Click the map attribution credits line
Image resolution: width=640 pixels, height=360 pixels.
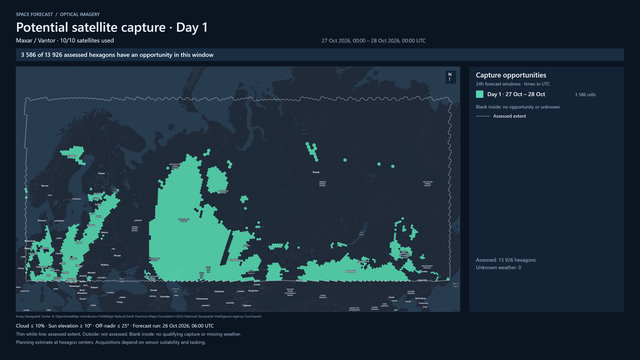tap(139, 316)
